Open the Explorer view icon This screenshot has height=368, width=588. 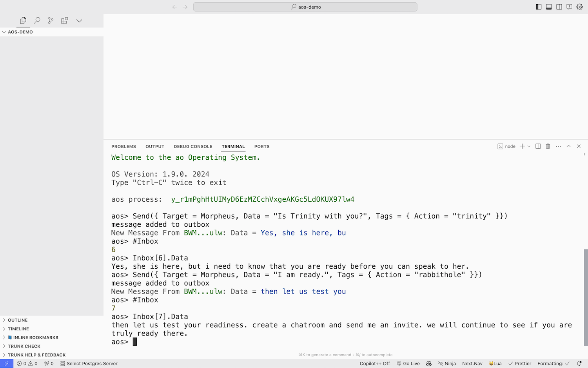pos(23,20)
